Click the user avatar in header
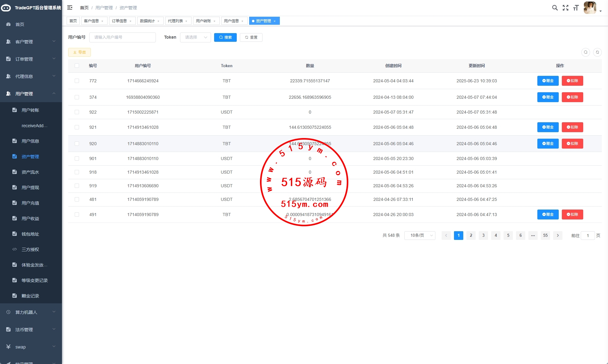Image resolution: width=608 pixels, height=364 pixels. (589, 8)
